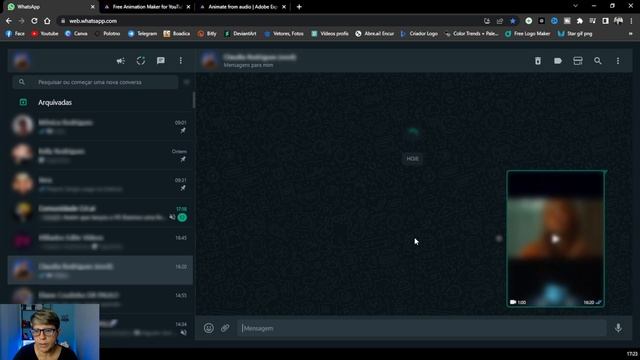Open the Status circle icon
This screenshot has height=360, width=640.
pos(141,61)
